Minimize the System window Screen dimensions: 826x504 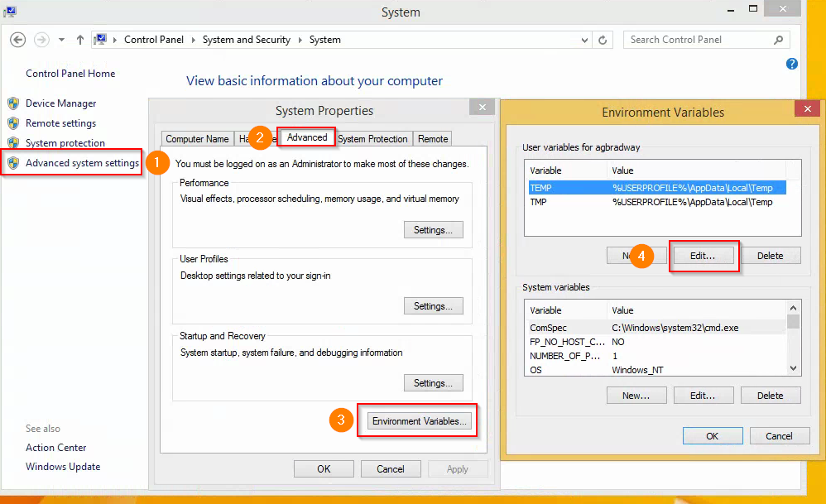(x=731, y=9)
